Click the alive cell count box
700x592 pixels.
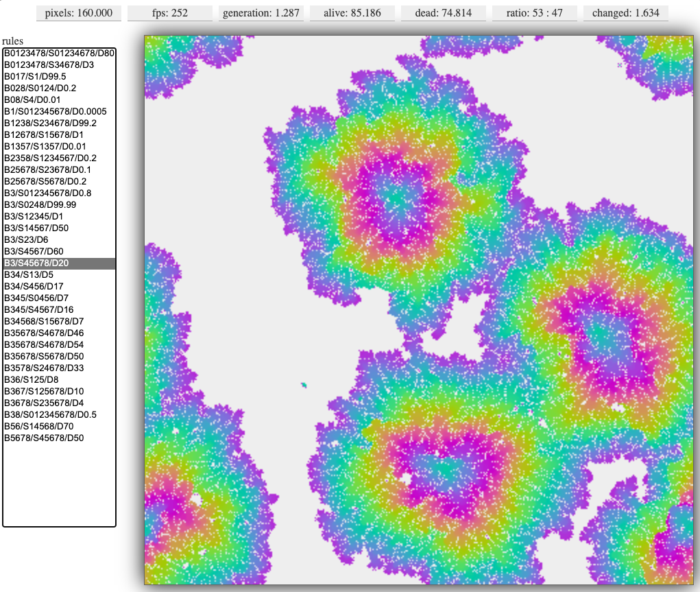(x=352, y=13)
